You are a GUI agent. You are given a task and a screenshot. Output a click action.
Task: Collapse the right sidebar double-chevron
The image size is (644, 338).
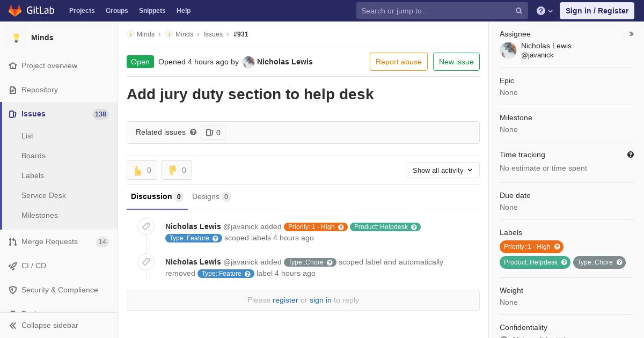coord(632,34)
